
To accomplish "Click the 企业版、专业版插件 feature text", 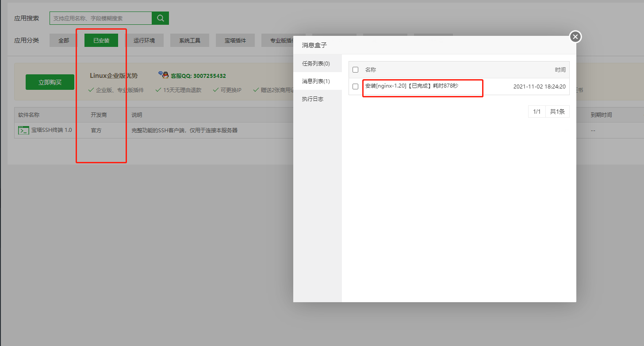I will pyautogui.click(x=119, y=90).
